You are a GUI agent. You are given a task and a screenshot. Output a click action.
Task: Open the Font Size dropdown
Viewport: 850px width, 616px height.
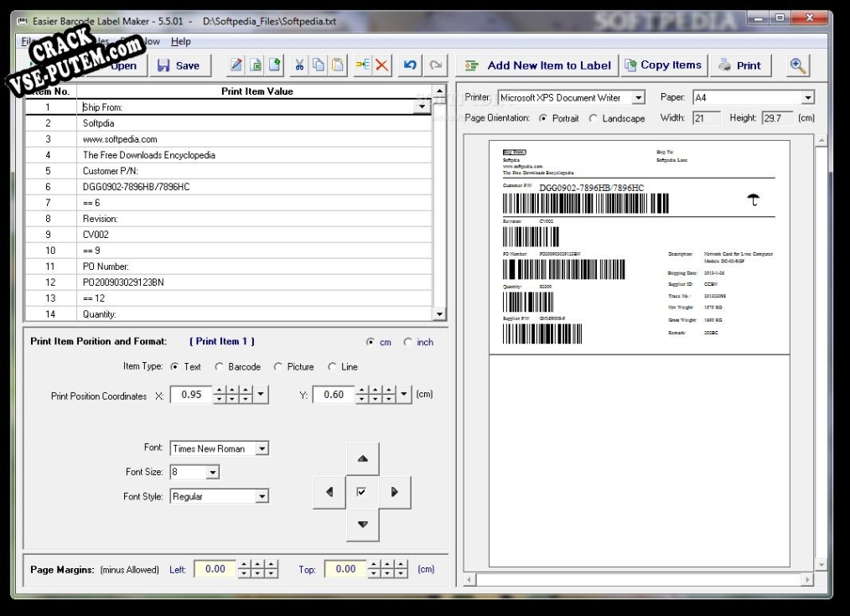213,473
